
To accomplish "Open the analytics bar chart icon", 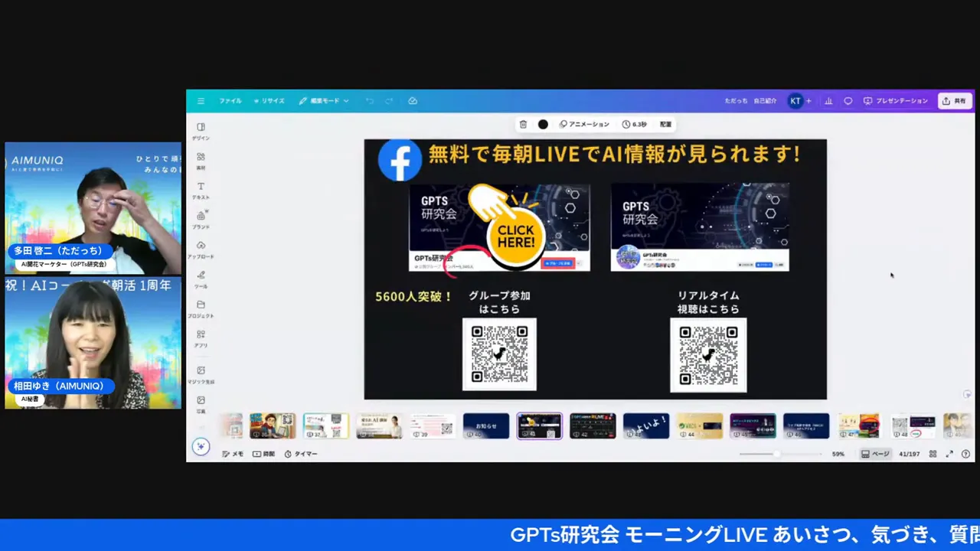I will [828, 101].
